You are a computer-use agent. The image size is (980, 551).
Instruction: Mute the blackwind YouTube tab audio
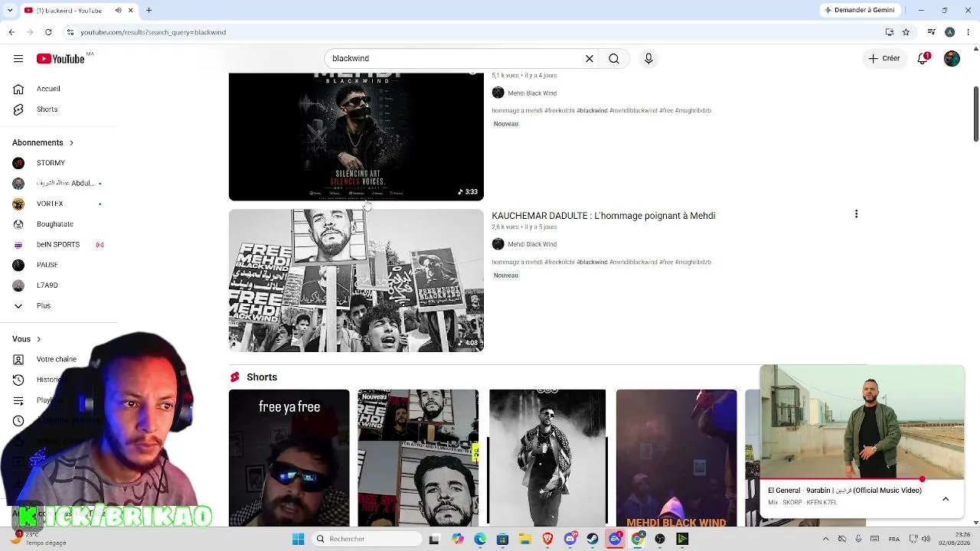coord(118,10)
